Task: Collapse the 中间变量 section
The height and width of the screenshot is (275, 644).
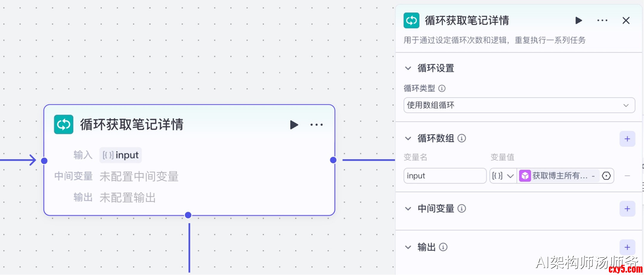Action: coord(408,209)
